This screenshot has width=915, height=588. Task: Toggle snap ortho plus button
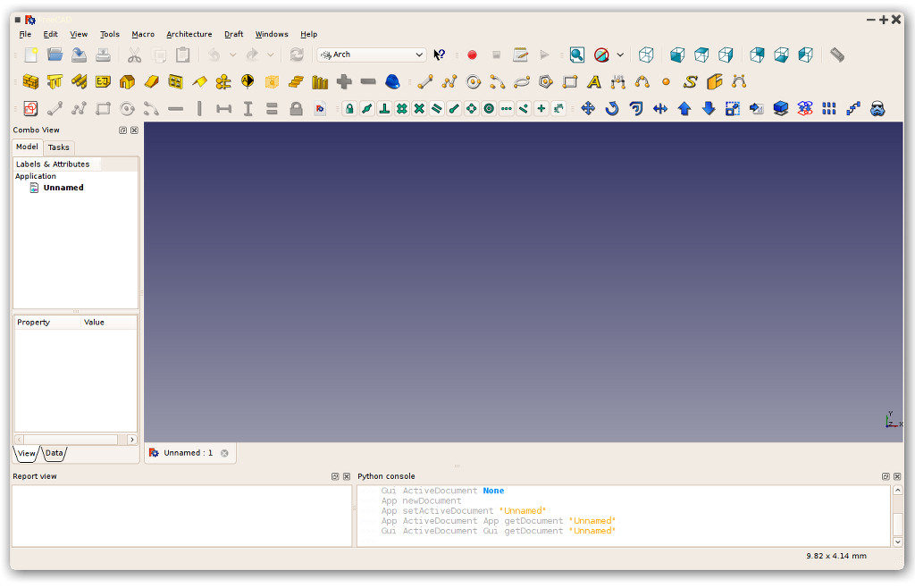[541, 108]
